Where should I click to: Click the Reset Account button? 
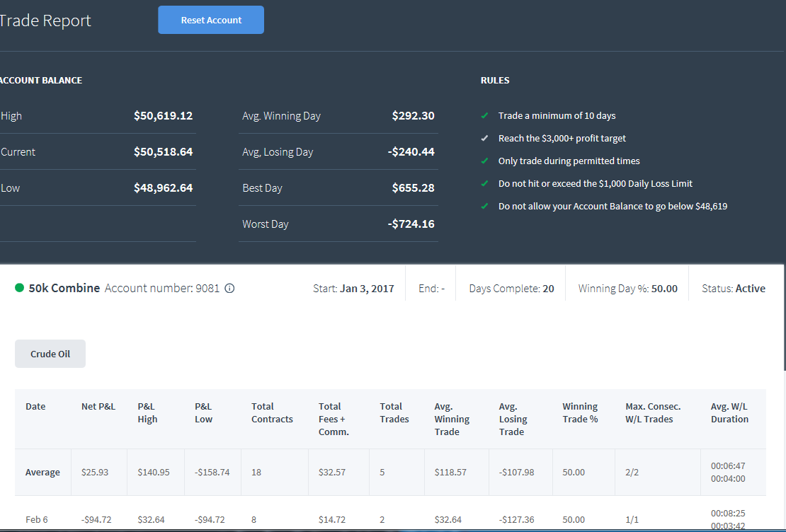coord(211,20)
